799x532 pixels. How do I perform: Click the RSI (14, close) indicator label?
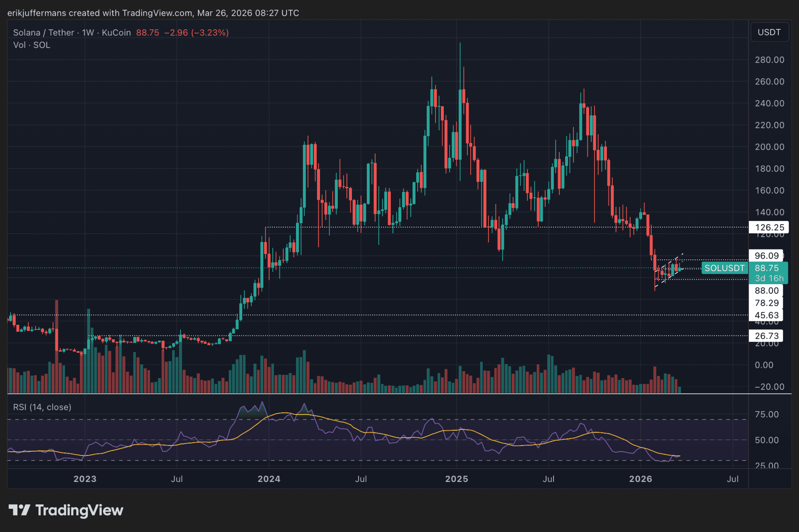tap(42, 407)
